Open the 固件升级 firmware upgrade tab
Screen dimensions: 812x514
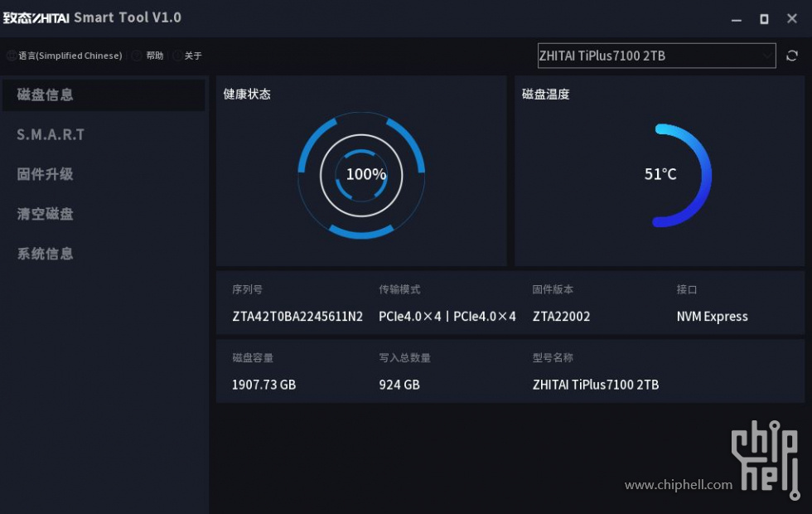coord(45,174)
